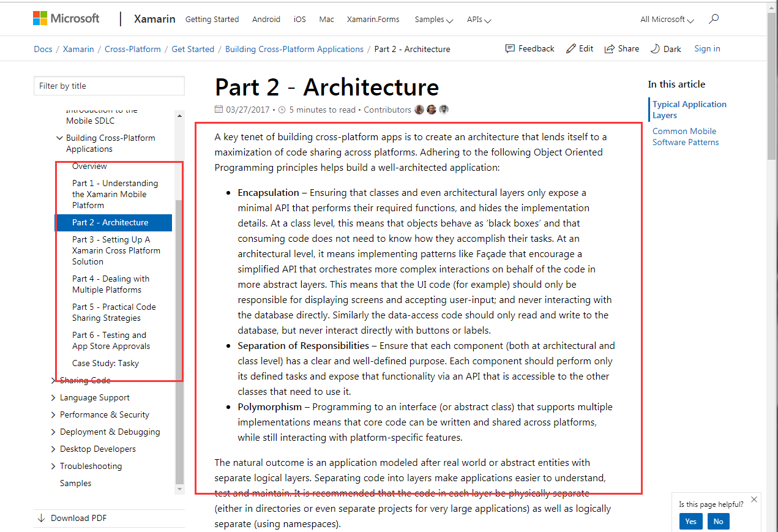The image size is (778, 532).
Task: Select Part 2 - Architecture sidebar item
Action: tap(114, 222)
